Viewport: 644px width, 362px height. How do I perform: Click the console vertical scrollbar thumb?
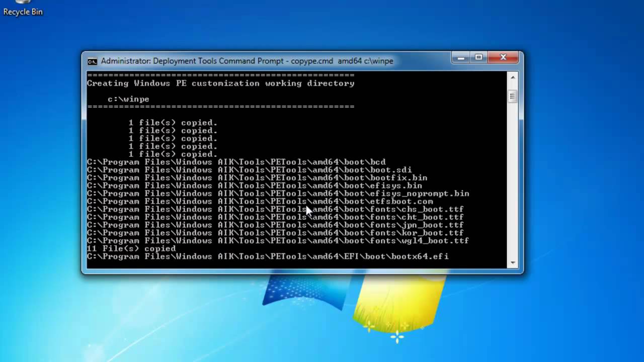click(x=512, y=96)
